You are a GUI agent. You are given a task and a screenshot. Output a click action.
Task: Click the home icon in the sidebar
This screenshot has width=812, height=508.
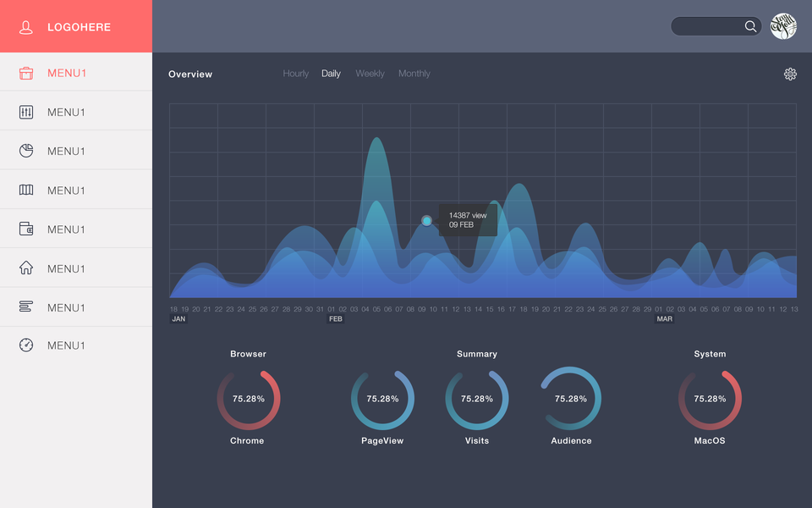click(26, 268)
